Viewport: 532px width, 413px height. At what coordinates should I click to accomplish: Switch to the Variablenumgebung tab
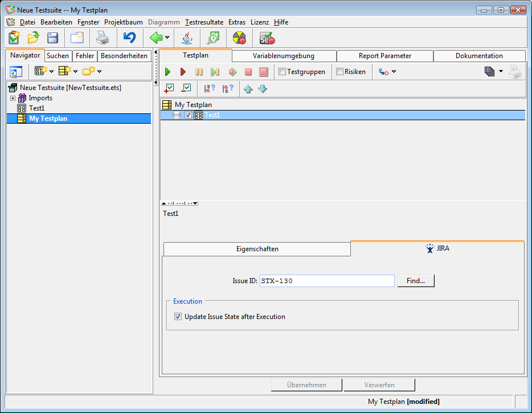(x=284, y=56)
